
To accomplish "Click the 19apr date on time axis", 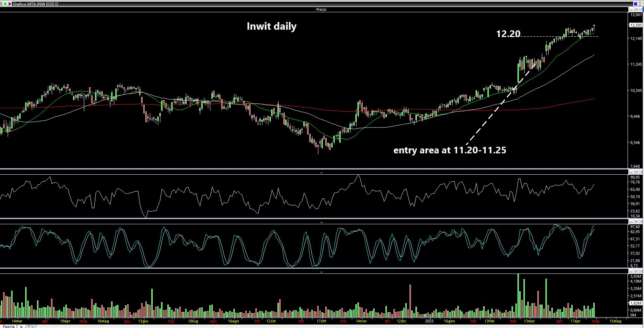I will (65, 321).
